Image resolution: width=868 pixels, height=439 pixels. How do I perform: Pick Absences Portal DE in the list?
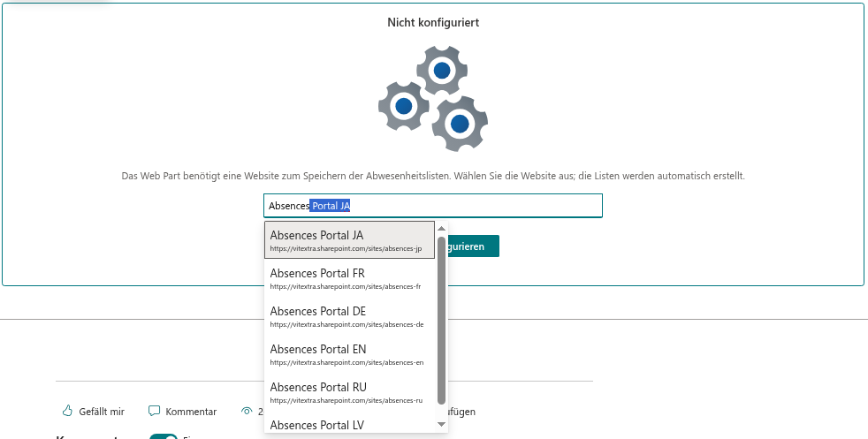point(350,317)
